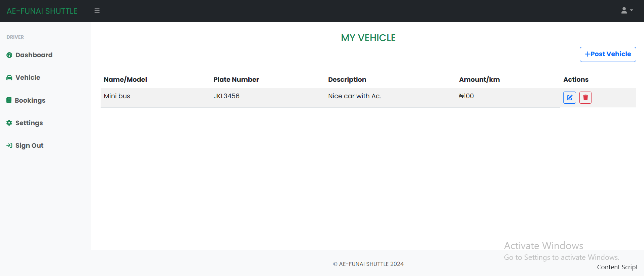Click the JKL3456 plate number cell

[x=226, y=96]
